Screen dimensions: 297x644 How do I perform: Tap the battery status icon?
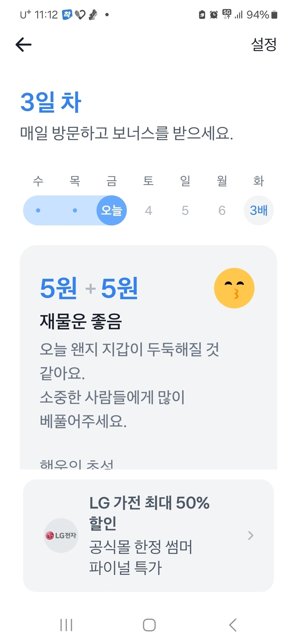pos(274,15)
